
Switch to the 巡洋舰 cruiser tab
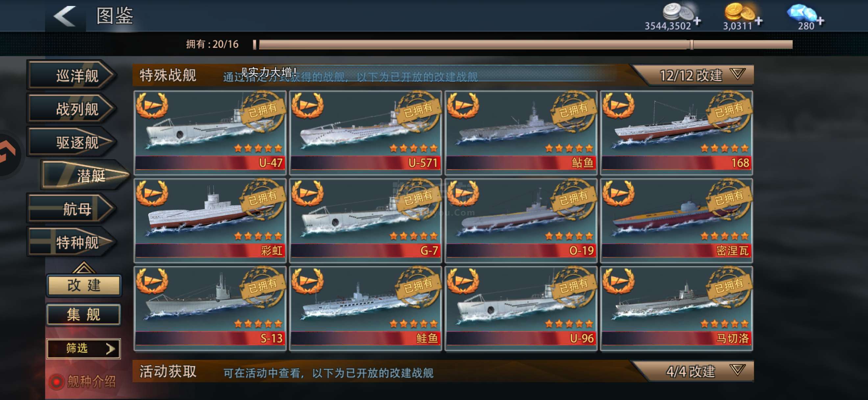coord(71,75)
